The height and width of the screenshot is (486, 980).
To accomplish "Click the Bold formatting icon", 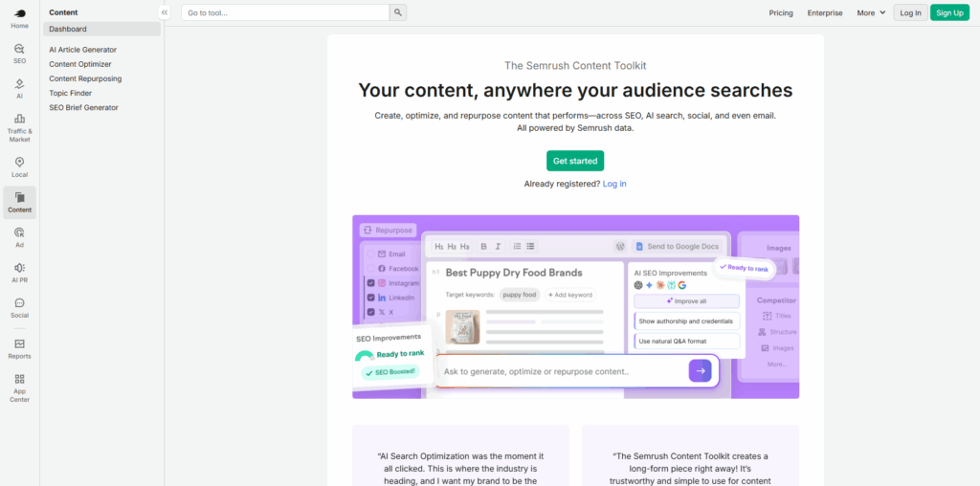I will 483,246.
